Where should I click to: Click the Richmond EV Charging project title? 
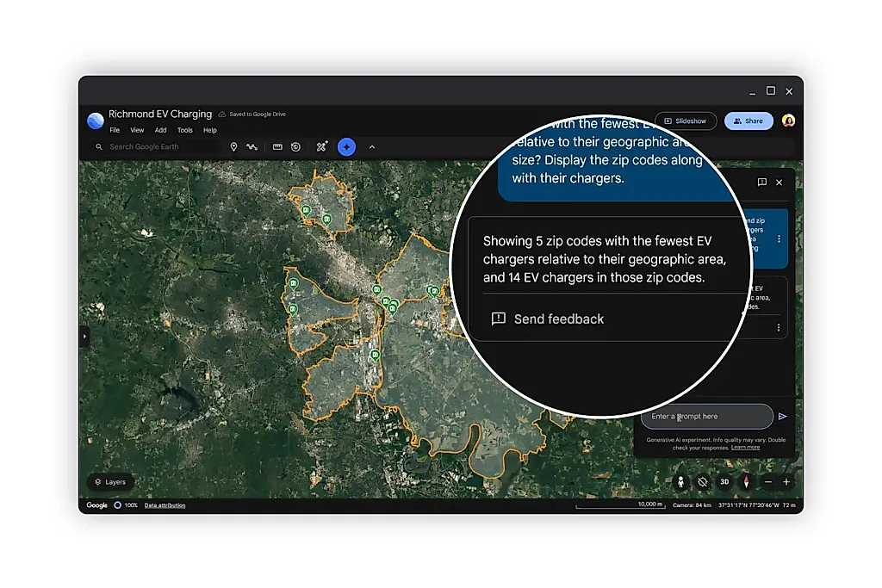pyautogui.click(x=160, y=115)
